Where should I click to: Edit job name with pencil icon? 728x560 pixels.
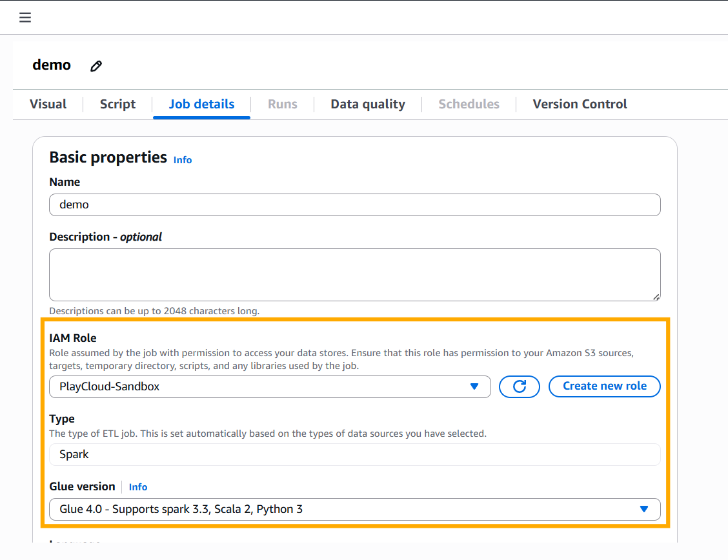[x=96, y=66]
